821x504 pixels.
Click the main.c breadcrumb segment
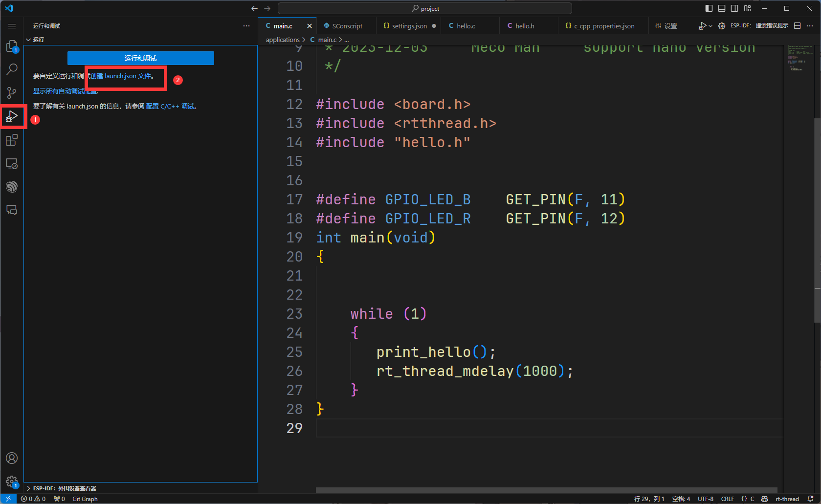(x=327, y=40)
